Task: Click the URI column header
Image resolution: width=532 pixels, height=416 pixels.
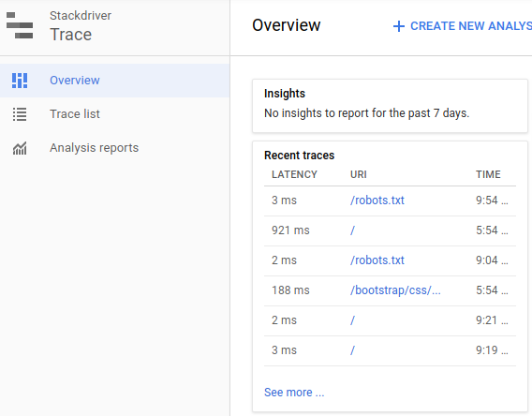Action: pos(359,174)
